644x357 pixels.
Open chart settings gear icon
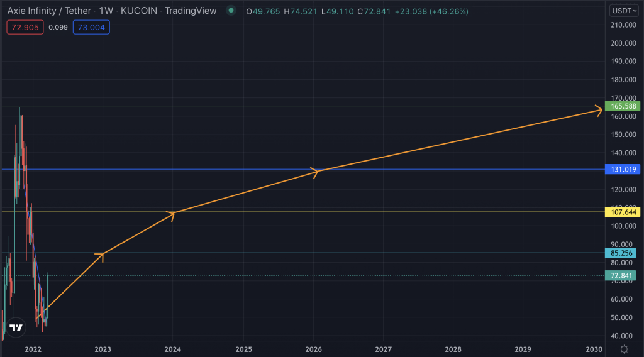pyautogui.click(x=624, y=349)
